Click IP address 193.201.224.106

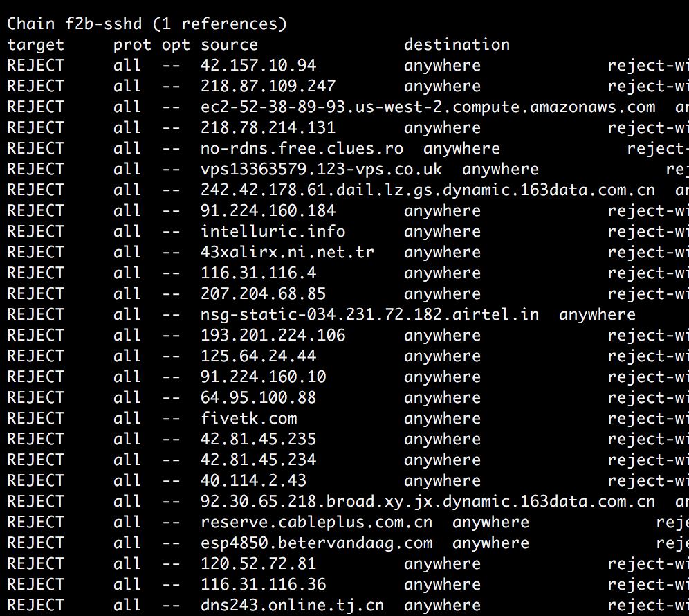point(273,336)
